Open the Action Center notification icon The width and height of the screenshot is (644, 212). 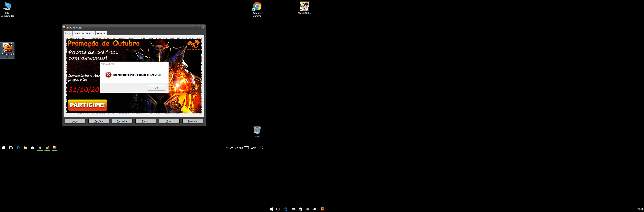[x=261, y=148]
